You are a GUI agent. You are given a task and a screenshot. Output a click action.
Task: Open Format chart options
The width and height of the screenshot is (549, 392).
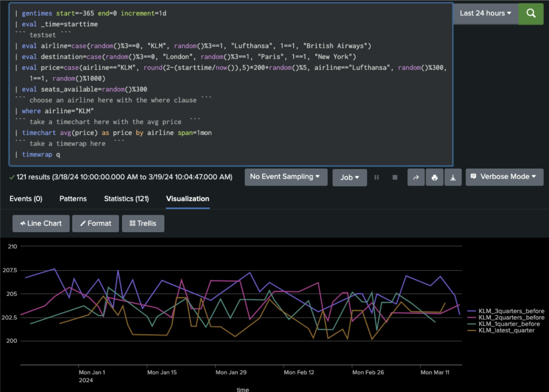(x=95, y=224)
